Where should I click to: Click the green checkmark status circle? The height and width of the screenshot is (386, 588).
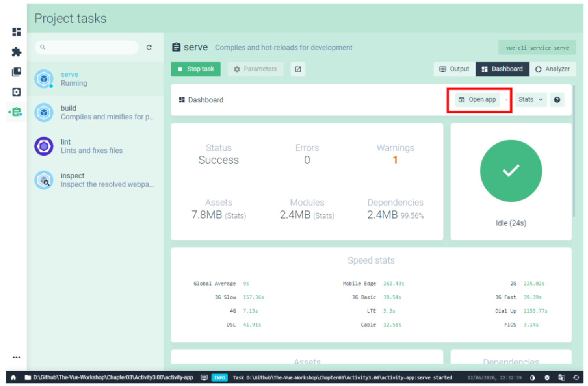point(511,171)
